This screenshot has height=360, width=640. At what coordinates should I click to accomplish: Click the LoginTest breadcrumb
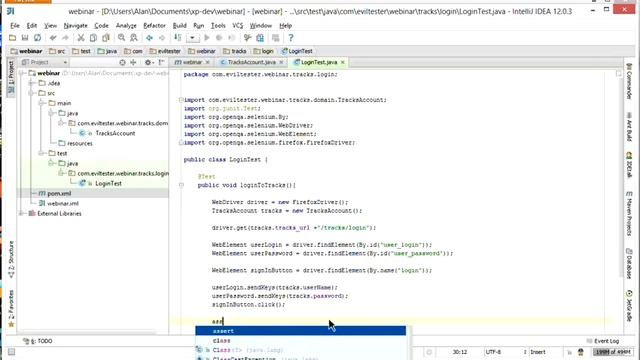pyautogui.click(x=297, y=51)
